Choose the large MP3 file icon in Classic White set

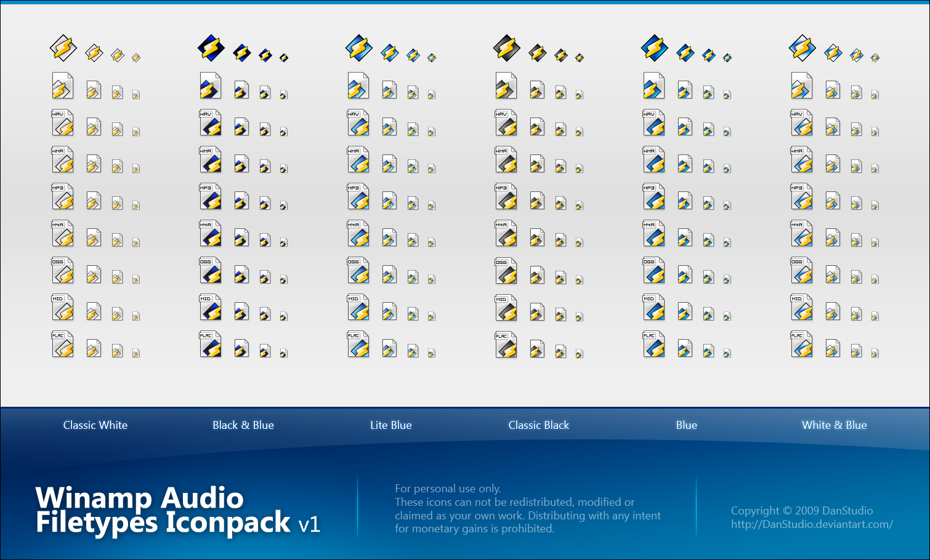pyautogui.click(x=63, y=196)
